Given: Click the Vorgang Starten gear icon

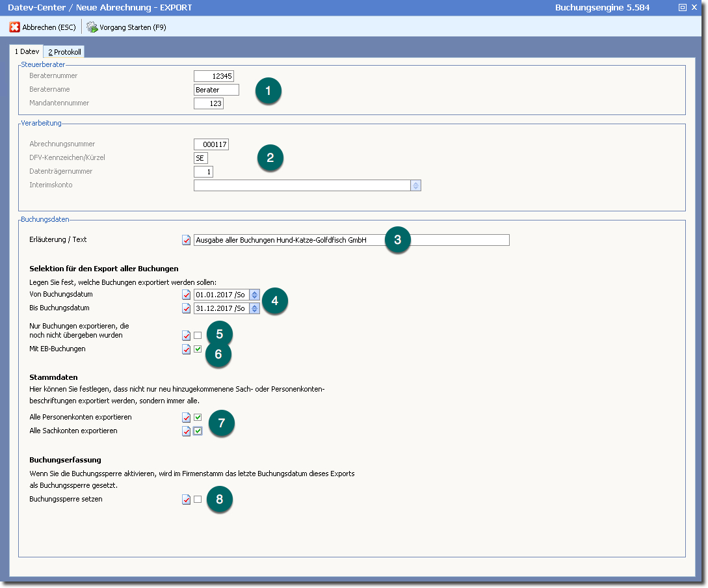Looking at the screenshot, I should (x=92, y=27).
